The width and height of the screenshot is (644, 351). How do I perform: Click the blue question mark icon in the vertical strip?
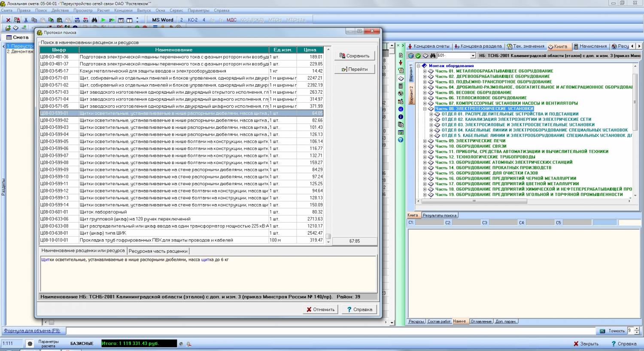401,140
